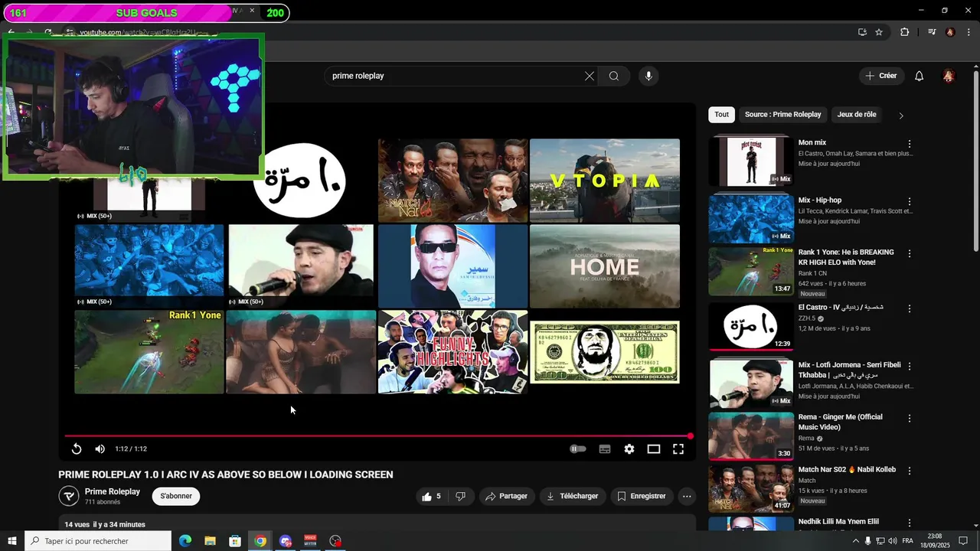980x551 pixels.
Task: Open 'El Castro - IV' sidebar video title
Action: pos(841,308)
